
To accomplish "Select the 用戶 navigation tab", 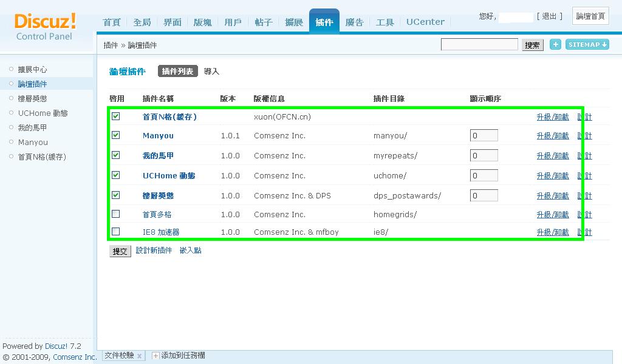I will click(x=233, y=22).
